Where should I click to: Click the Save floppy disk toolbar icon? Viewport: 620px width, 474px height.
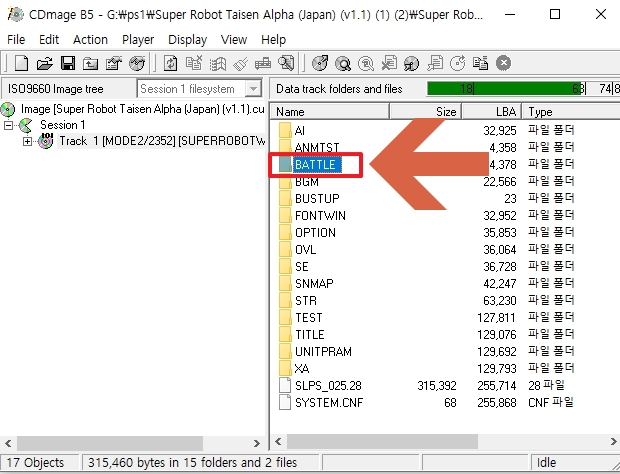pyautogui.click(x=68, y=63)
